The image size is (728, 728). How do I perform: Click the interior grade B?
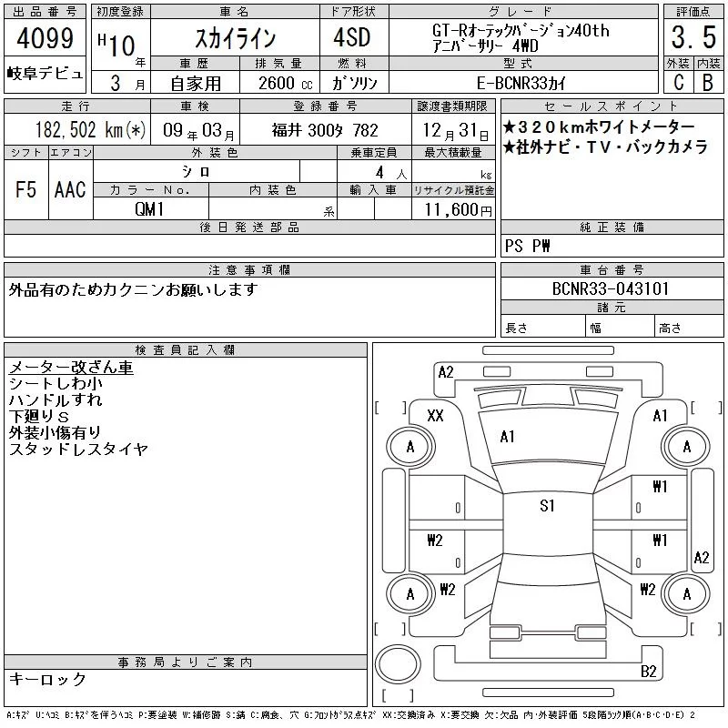[708, 83]
